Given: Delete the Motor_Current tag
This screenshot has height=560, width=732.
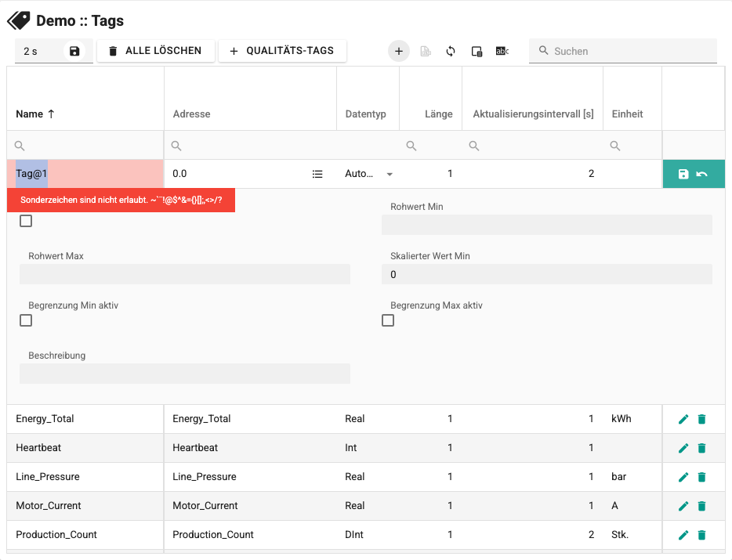Looking at the screenshot, I should coord(701,506).
